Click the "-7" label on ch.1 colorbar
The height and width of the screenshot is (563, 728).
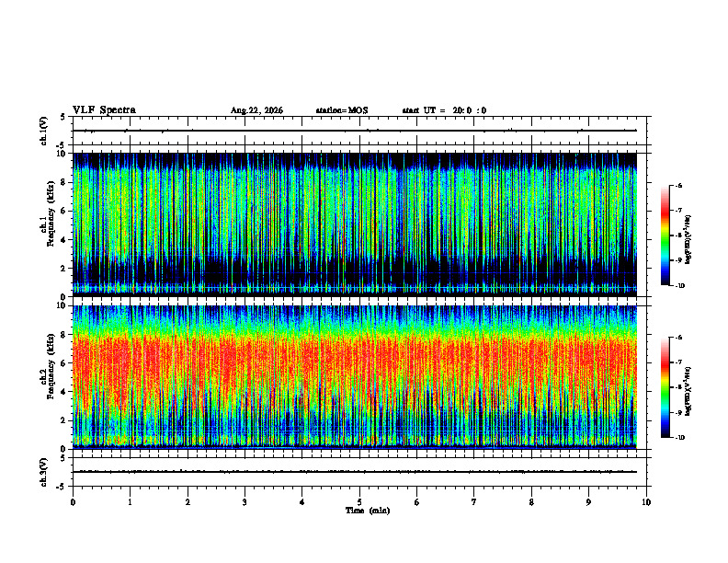(x=679, y=211)
